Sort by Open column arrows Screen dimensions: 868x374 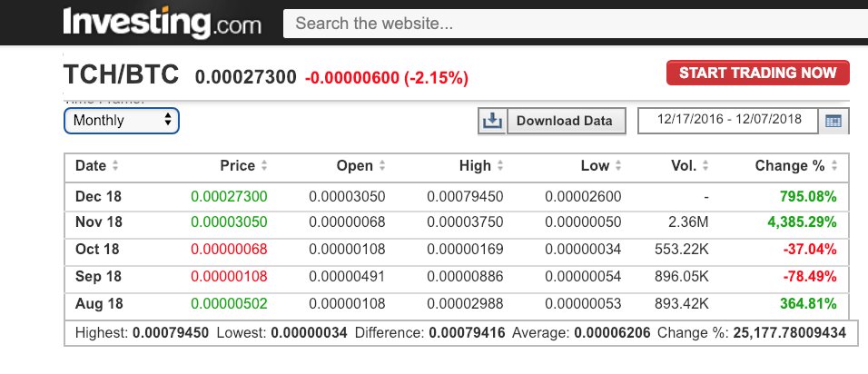point(382,165)
